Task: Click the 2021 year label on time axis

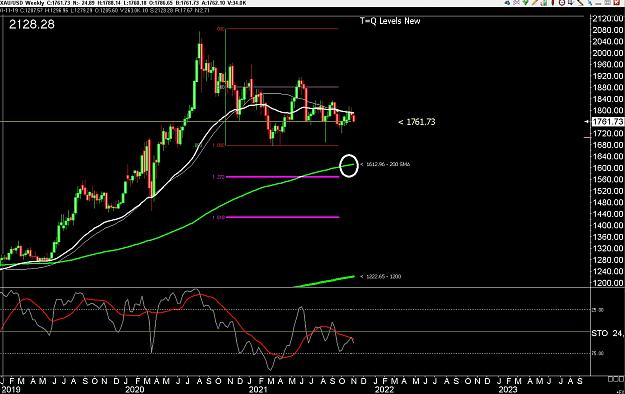Action: pyautogui.click(x=258, y=389)
